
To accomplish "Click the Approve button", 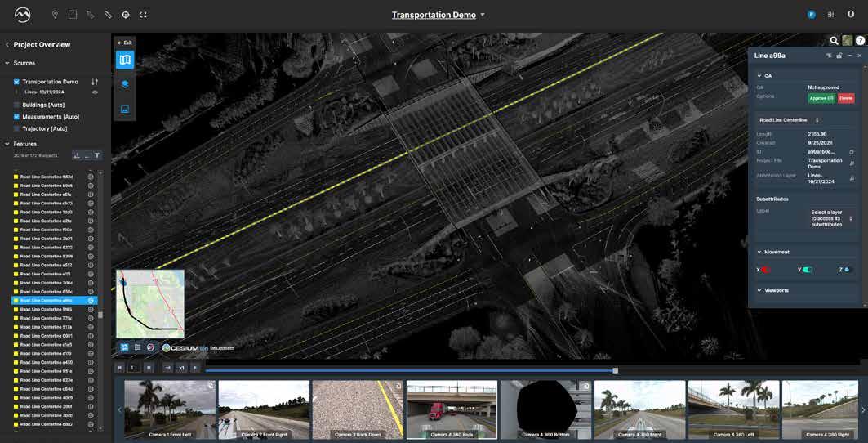I will coord(821,98).
